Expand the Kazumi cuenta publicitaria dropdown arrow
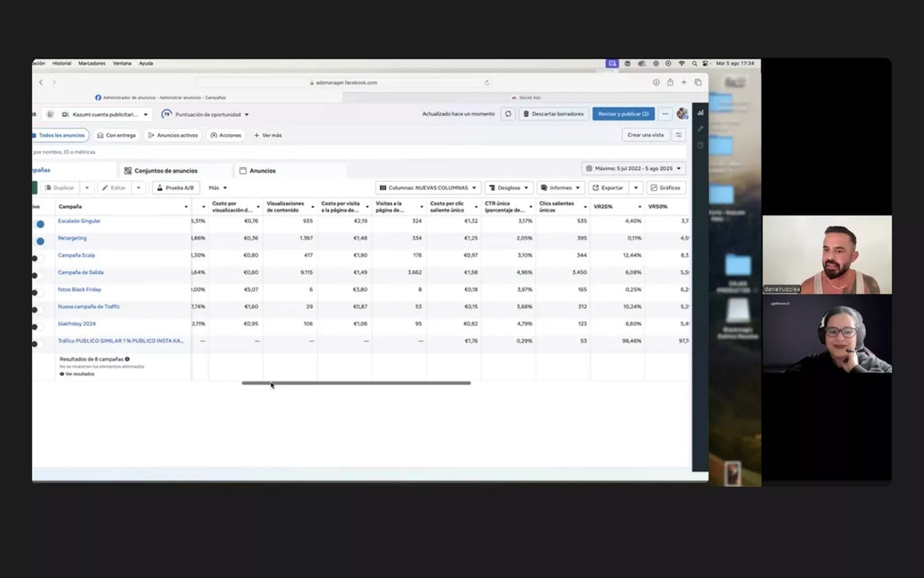Viewport: 924px width, 578px height. pyautogui.click(x=146, y=115)
